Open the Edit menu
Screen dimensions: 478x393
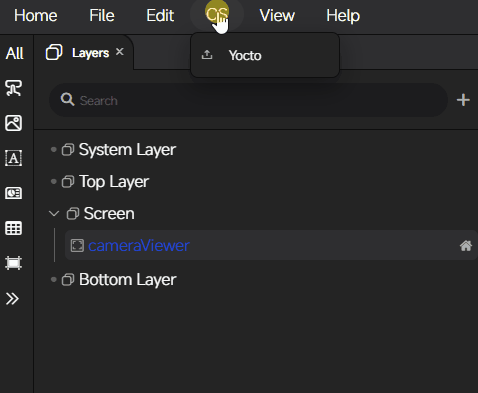[160, 15]
